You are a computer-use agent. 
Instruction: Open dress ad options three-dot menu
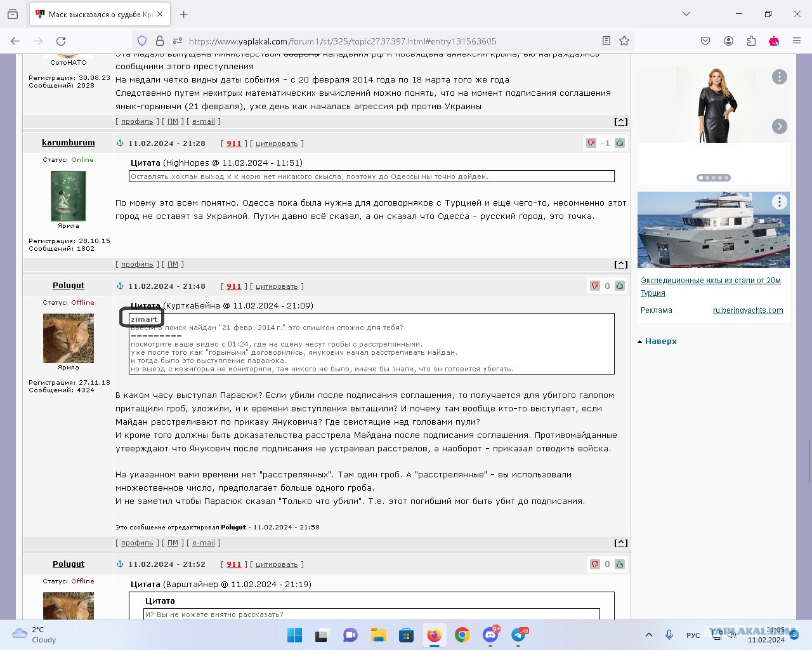tap(780, 77)
